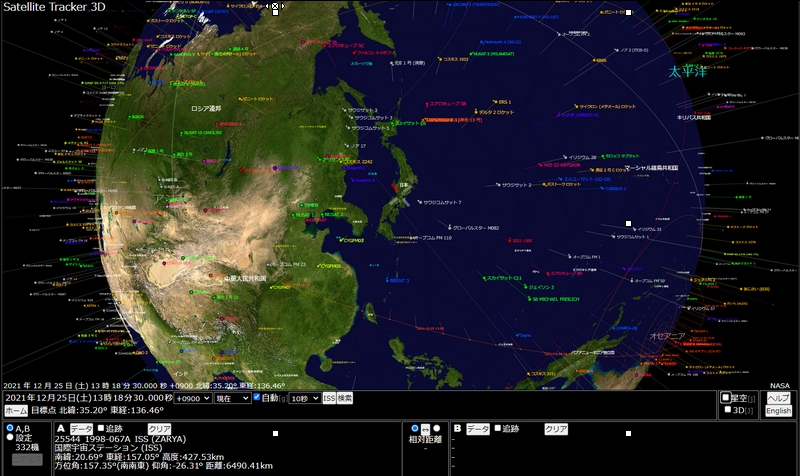Click the NASA credit text
The width and height of the screenshot is (800, 476).
(780, 386)
